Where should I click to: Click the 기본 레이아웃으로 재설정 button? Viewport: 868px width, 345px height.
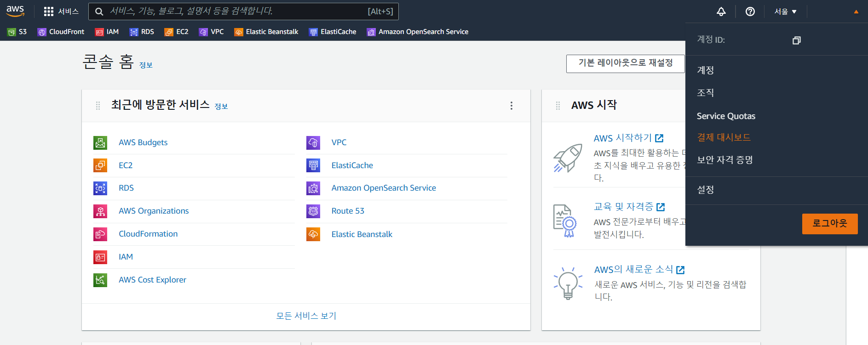coord(625,63)
